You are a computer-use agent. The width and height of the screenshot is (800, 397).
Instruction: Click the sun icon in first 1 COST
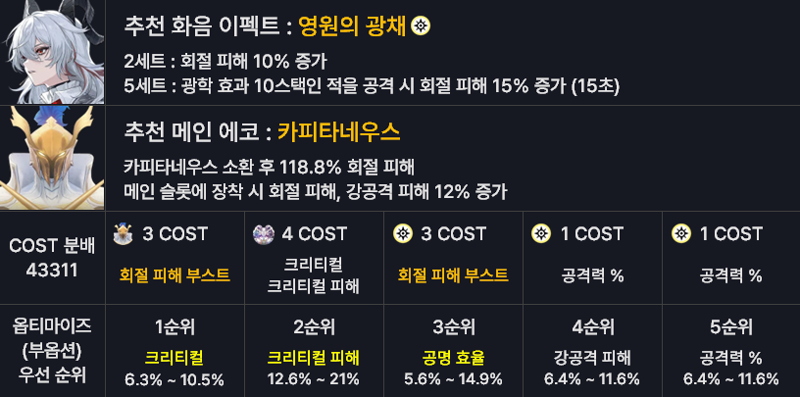(541, 234)
